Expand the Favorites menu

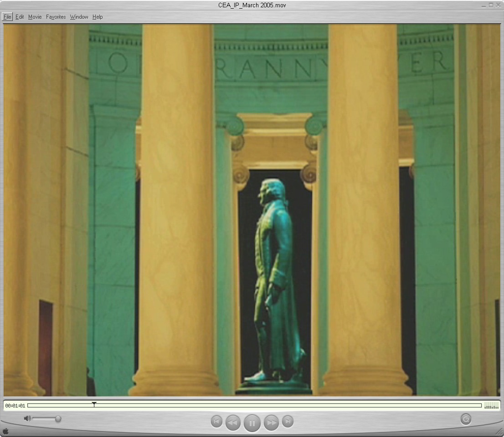pos(56,17)
